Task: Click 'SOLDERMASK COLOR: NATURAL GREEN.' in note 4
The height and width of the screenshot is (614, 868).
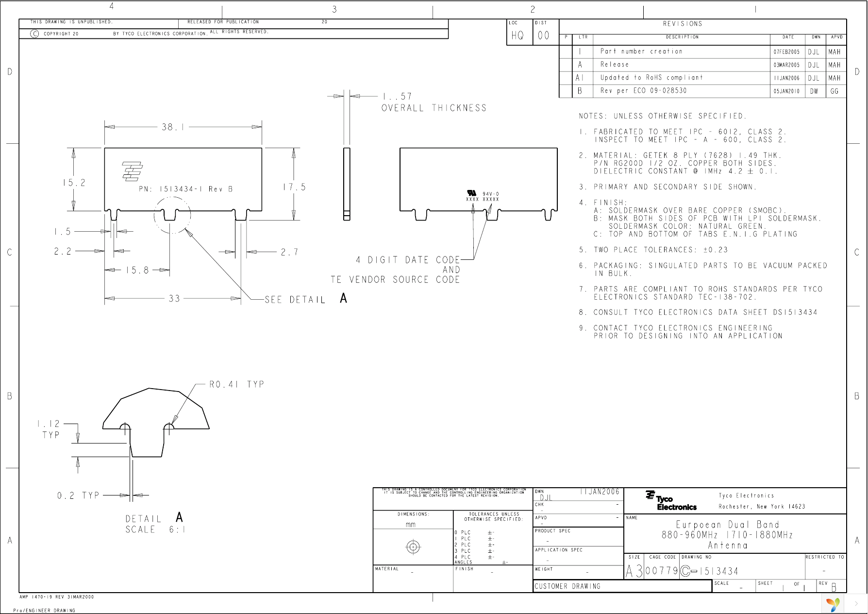Action: click(x=687, y=226)
